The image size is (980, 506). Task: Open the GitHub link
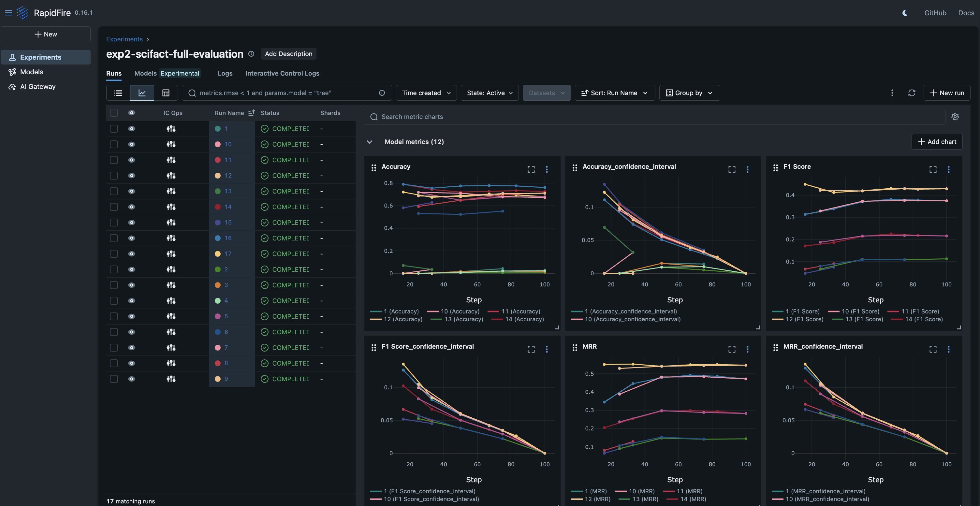pyautogui.click(x=935, y=13)
